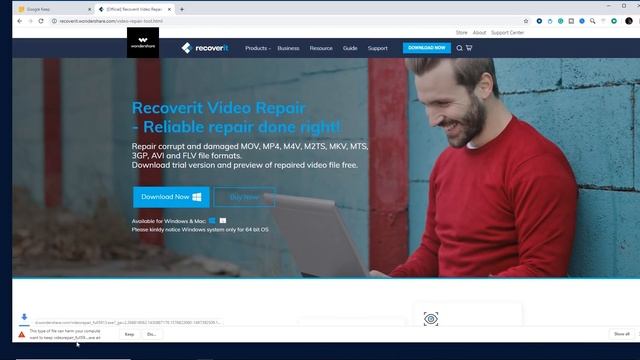
Task: Click the Buy Now button
Action: [244, 197]
